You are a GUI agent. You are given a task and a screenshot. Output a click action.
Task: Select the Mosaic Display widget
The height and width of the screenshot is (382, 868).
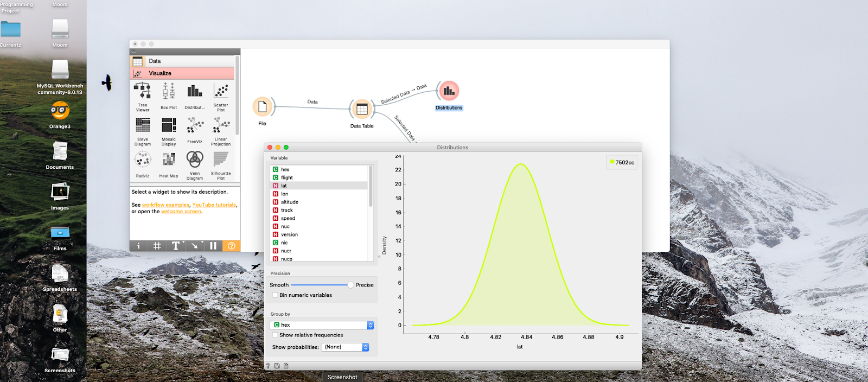pos(169,131)
